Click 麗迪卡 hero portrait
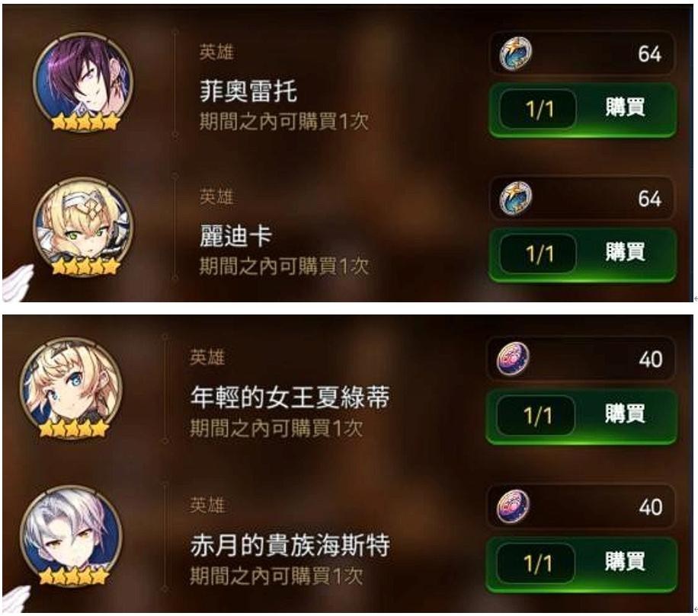 point(83,227)
